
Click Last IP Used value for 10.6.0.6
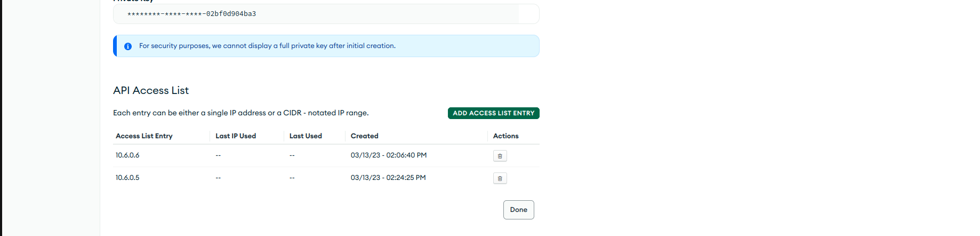(218, 155)
